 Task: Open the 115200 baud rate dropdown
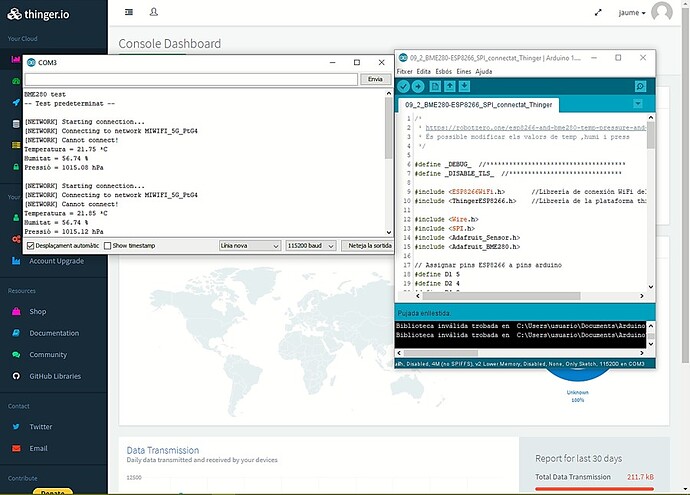(x=311, y=246)
